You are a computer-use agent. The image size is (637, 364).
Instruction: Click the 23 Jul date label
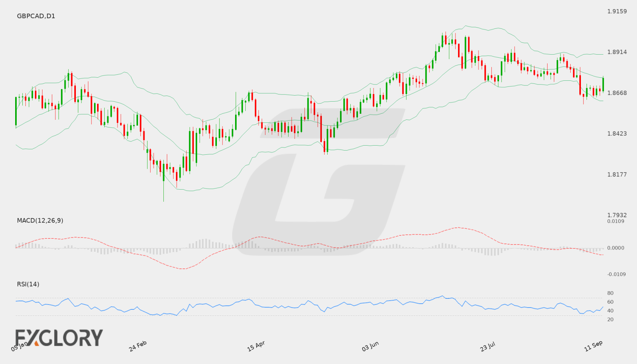[488, 346]
